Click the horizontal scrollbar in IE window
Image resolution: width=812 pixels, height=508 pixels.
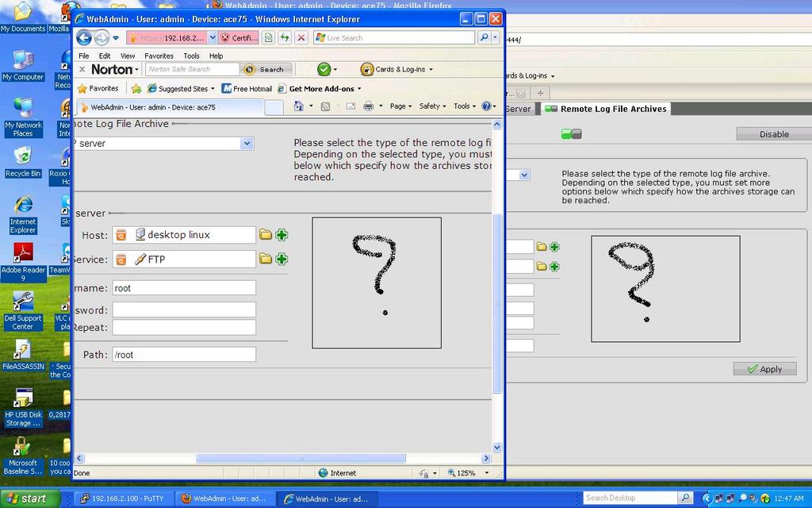pos(300,458)
